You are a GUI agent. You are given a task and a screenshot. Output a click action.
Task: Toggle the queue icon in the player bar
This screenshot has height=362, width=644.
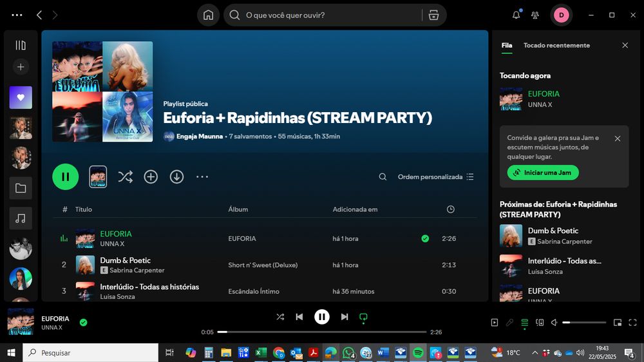click(x=524, y=323)
